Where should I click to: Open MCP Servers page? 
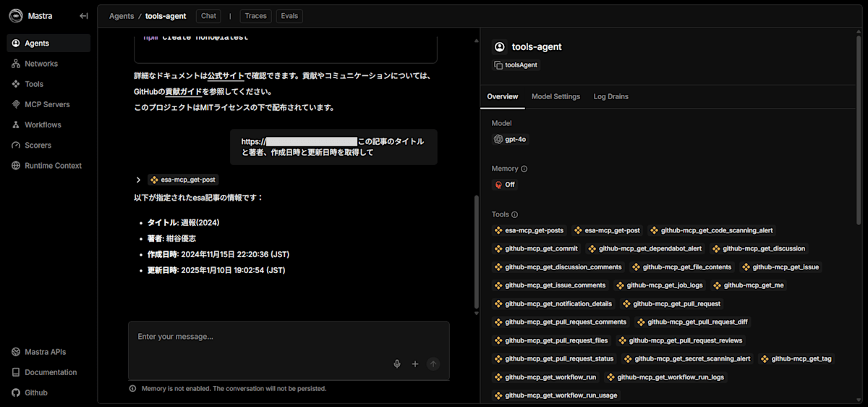point(48,104)
